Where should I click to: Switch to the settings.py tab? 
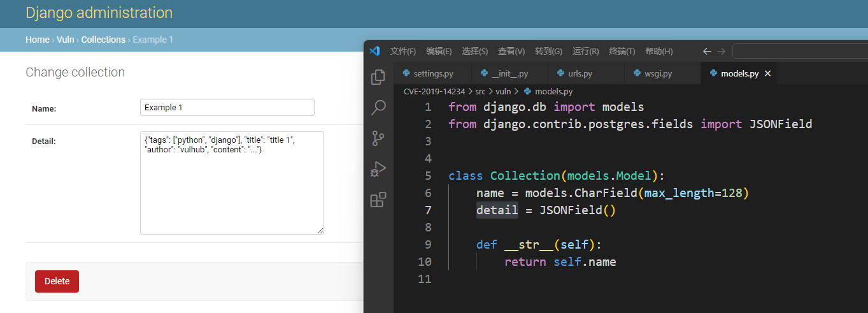tap(432, 74)
